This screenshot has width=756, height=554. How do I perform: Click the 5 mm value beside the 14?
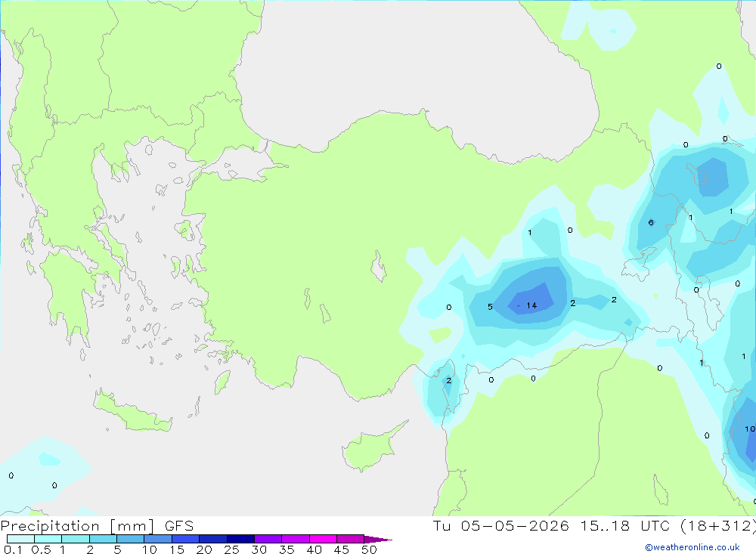490,307
